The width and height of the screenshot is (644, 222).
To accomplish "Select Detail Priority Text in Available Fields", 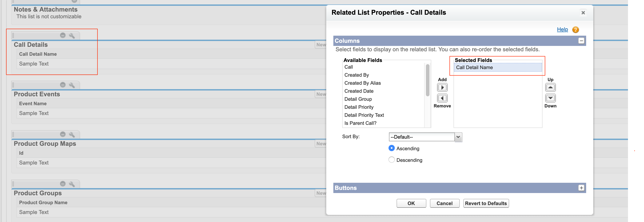I will point(364,115).
